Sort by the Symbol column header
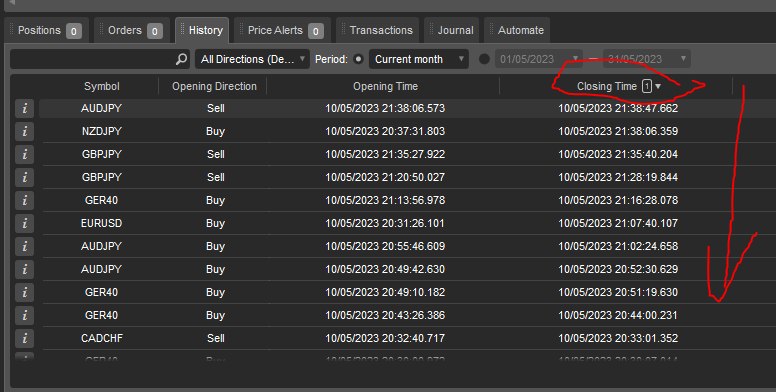Screen dimensions: 776x392 pyautogui.click(x=101, y=86)
